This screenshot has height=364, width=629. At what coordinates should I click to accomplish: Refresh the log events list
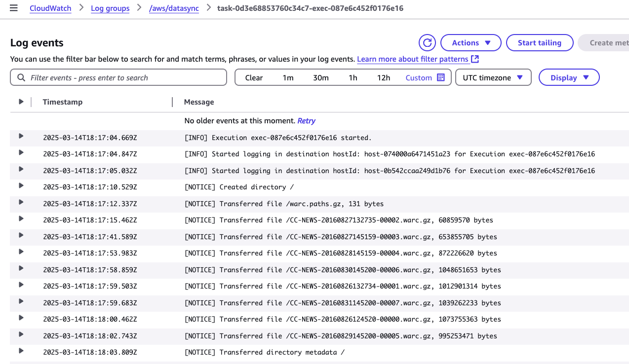coord(427,42)
